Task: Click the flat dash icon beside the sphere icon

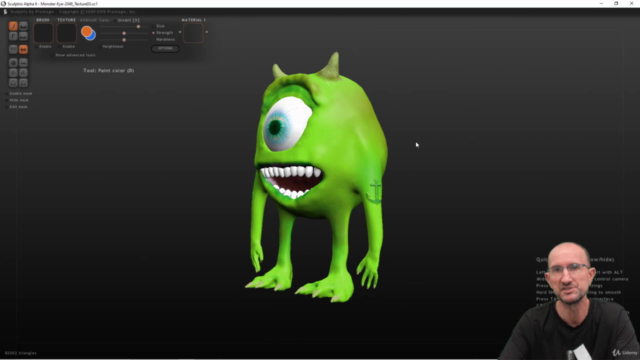Action: [23, 63]
